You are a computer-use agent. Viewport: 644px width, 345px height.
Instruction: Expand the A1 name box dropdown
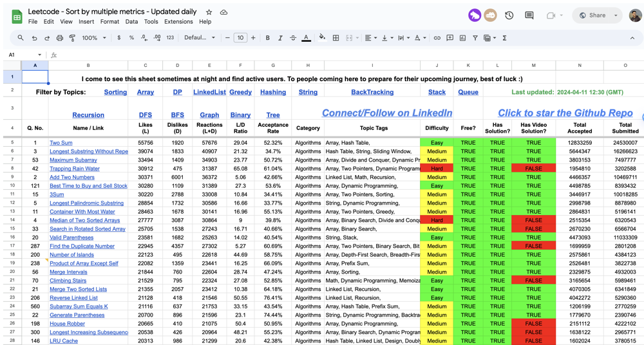(x=39, y=55)
